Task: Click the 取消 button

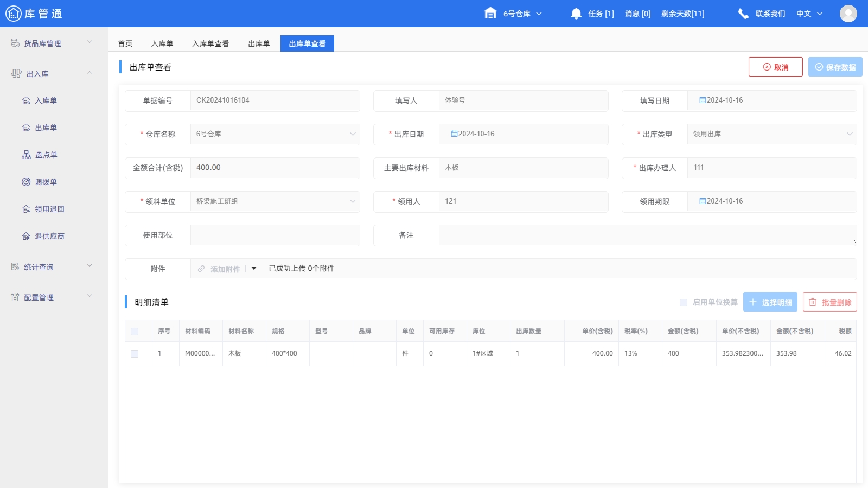Action: (x=776, y=67)
